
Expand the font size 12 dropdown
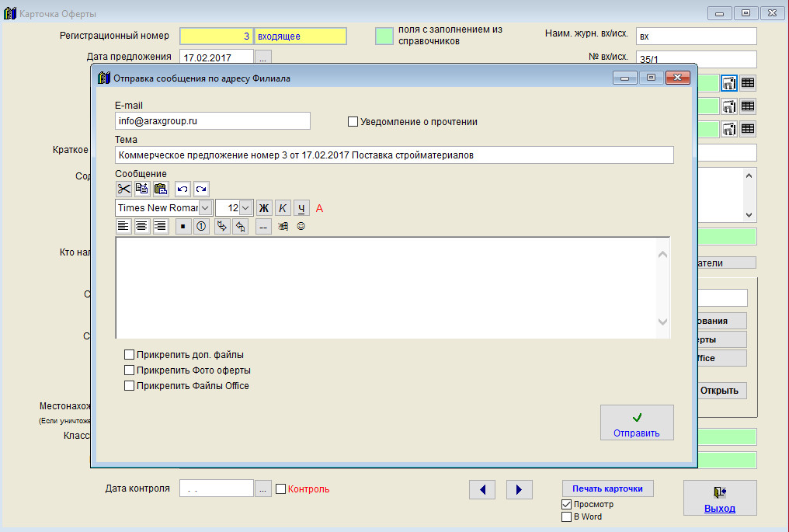(245, 208)
